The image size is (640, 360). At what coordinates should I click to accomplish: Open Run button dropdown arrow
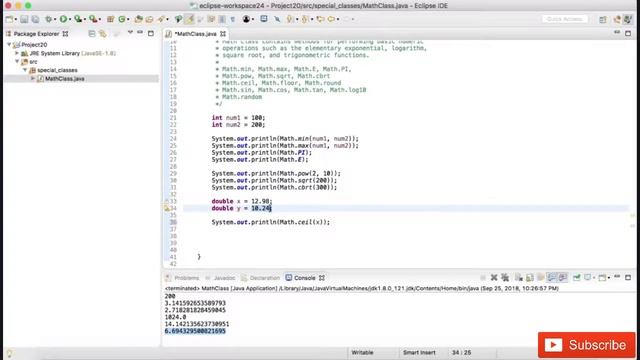tap(70, 19)
